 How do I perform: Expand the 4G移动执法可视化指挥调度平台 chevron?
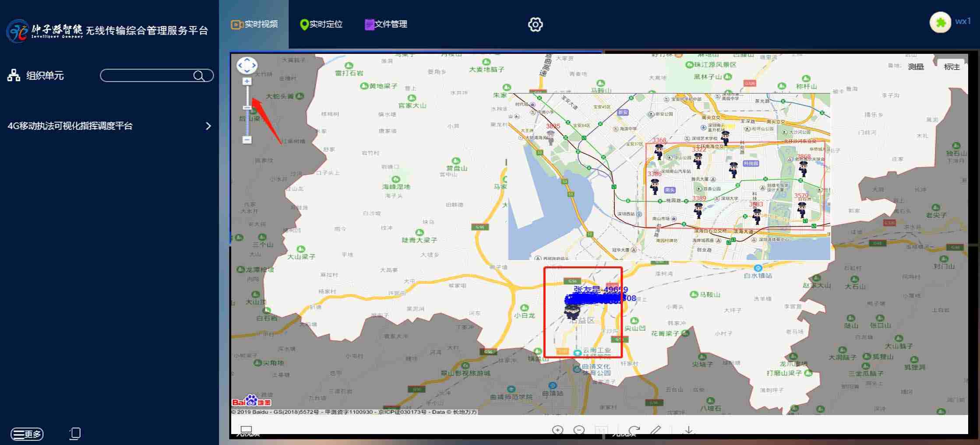(x=208, y=126)
